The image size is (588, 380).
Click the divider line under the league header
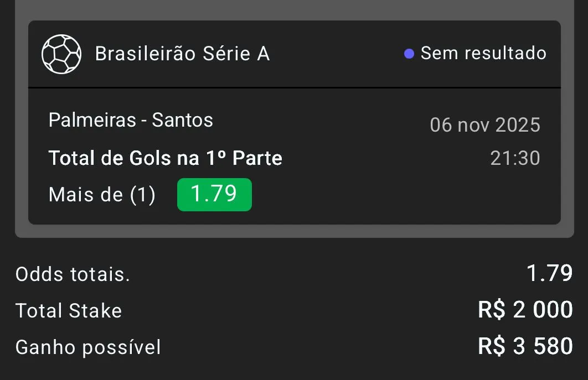[x=294, y=87]
